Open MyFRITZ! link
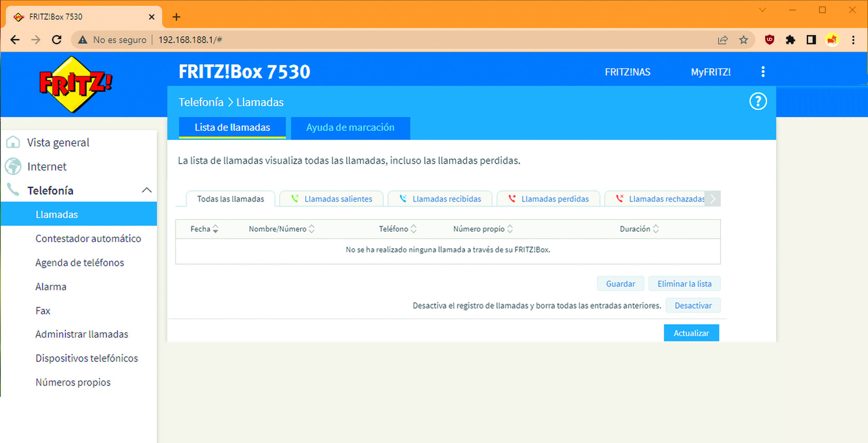 click(x=711, y=72)
